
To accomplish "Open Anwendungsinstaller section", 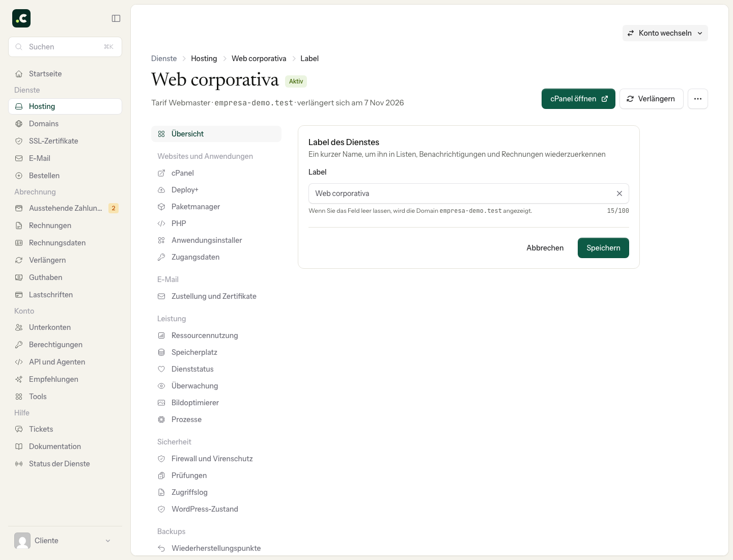I will click(216, 240).
